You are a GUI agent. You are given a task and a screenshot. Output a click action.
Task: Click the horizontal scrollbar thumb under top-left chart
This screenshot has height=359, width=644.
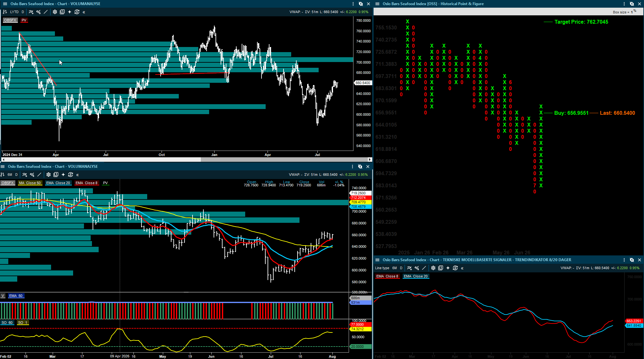[284, 159]
